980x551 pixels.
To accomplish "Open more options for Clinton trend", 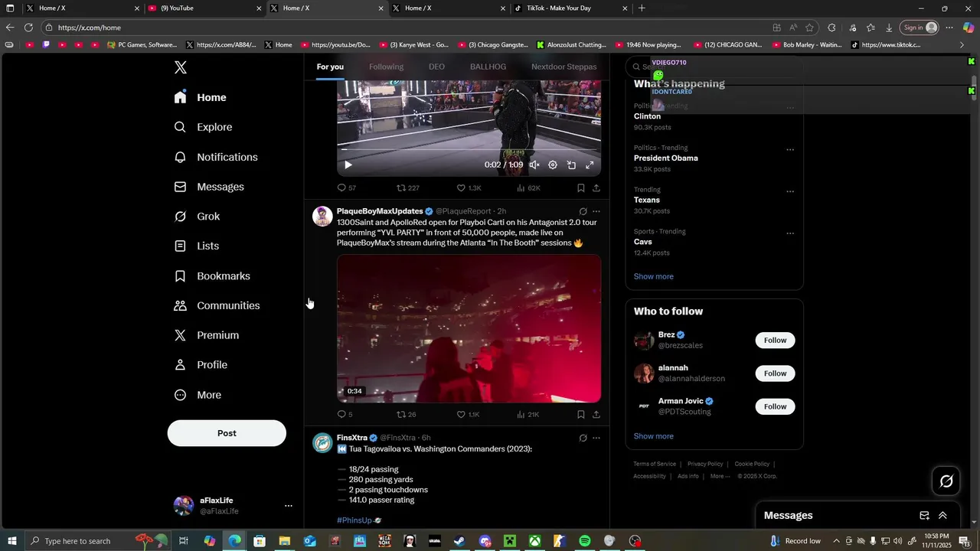I will (x=790, y=108).
